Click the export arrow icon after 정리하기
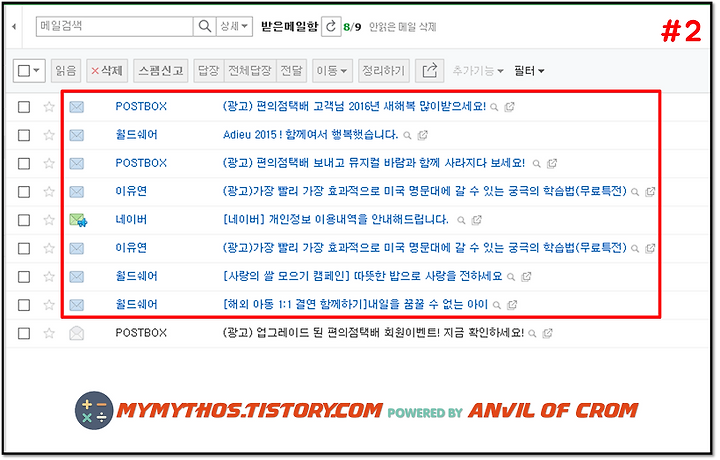This screenshot has height=460, width=720. click(429, 71)
